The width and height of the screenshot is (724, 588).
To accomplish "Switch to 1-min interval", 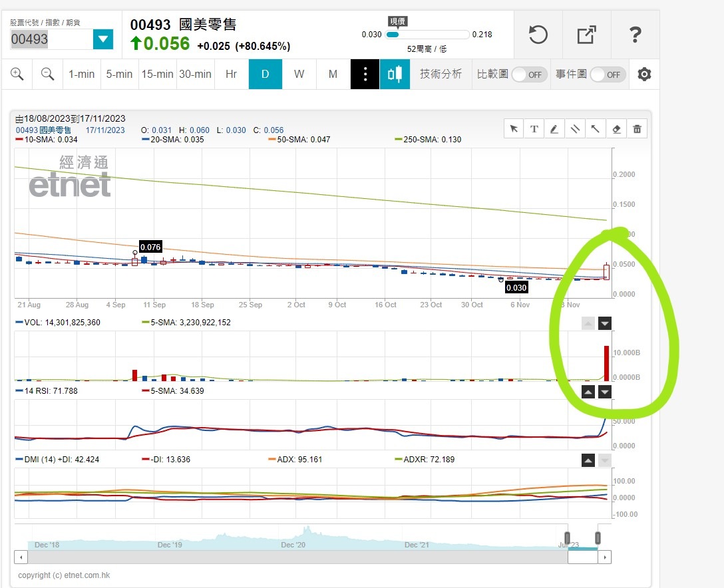I will [82, 74].
